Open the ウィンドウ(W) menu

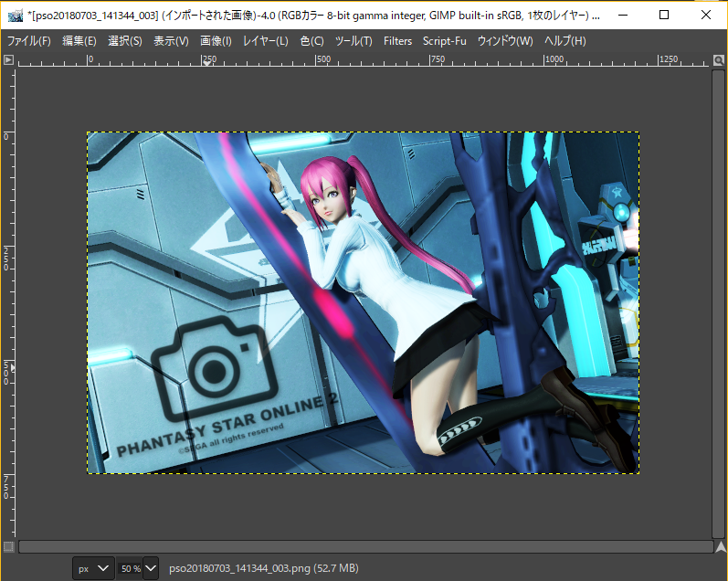505,41
